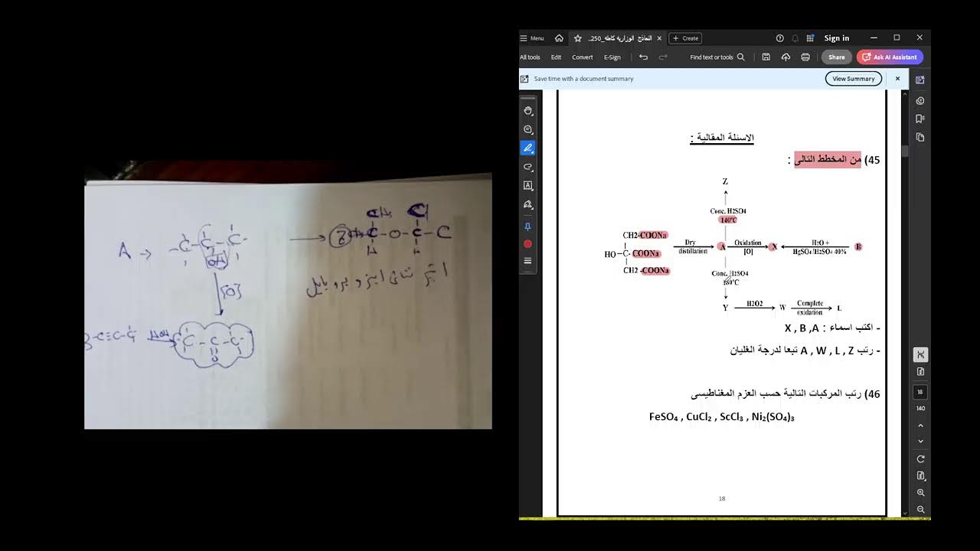Select the add text box tool

[x=528, y=185]
